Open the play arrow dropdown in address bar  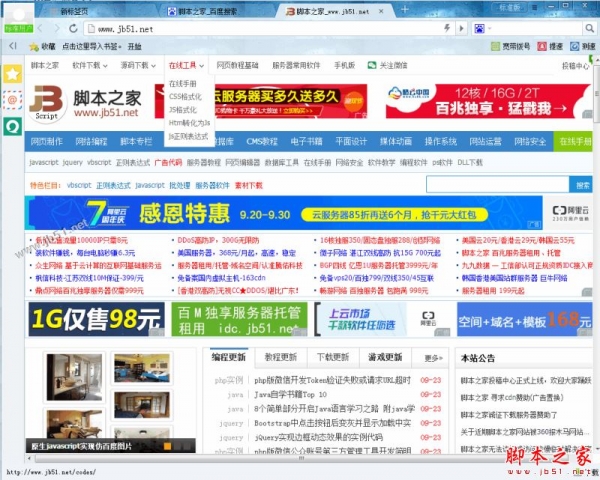click(461, 28)
